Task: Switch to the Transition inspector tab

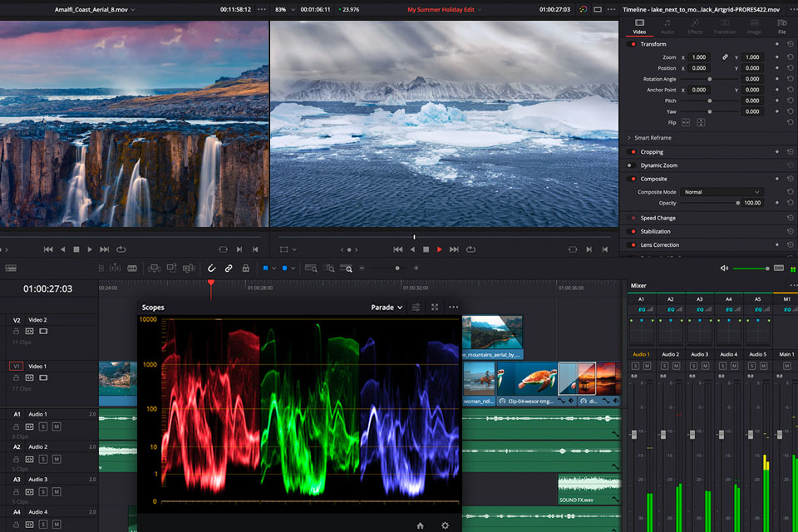Action: click(725, 27)
